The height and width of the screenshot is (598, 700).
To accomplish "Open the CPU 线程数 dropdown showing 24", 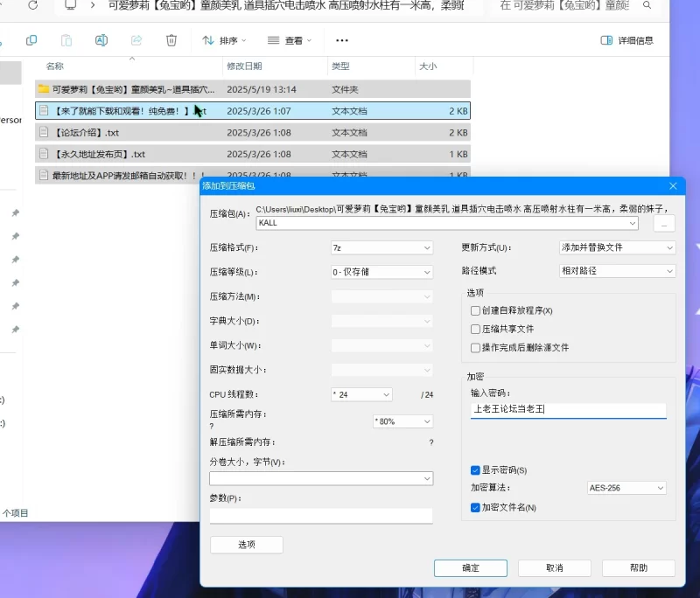I will (361, 394).
